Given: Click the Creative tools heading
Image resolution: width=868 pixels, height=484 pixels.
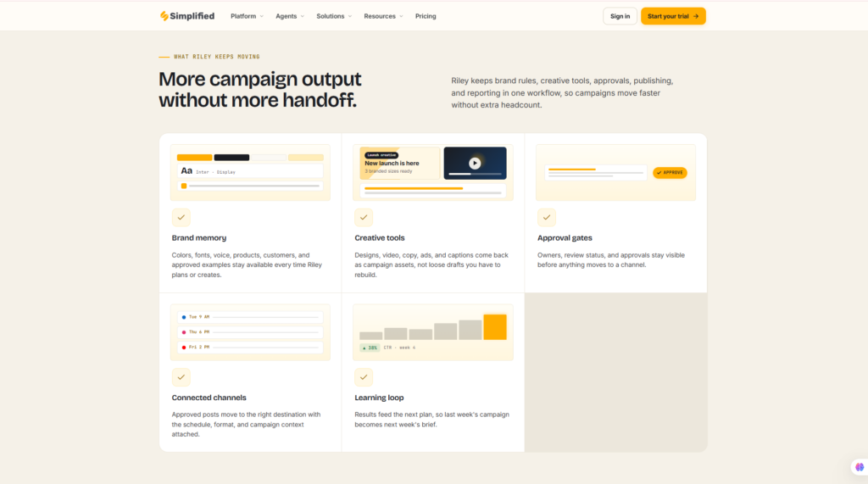Looking at the screenshot, I should [x=380, y=238].
